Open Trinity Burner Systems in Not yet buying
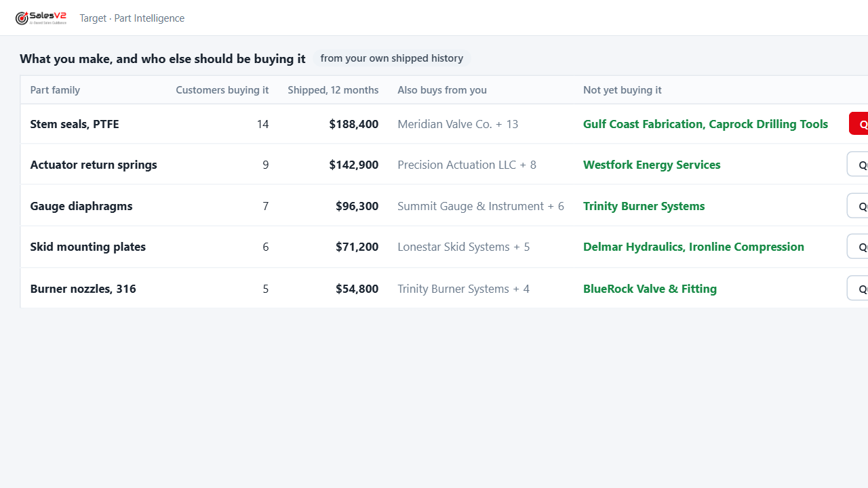This screenshot has width=868, height=488. pos(644,206)
